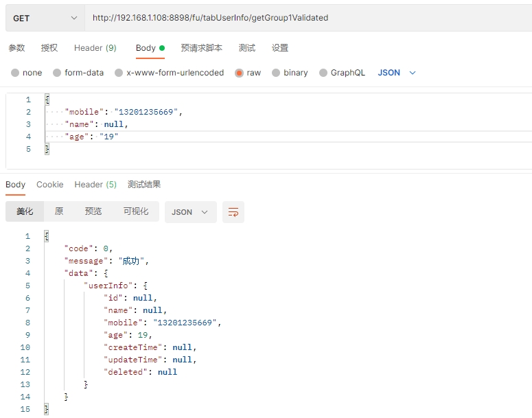The width and height of the screenshot is (532, 418).
Task: Switch to the 参数 tab
Action: tap(16, 48)
